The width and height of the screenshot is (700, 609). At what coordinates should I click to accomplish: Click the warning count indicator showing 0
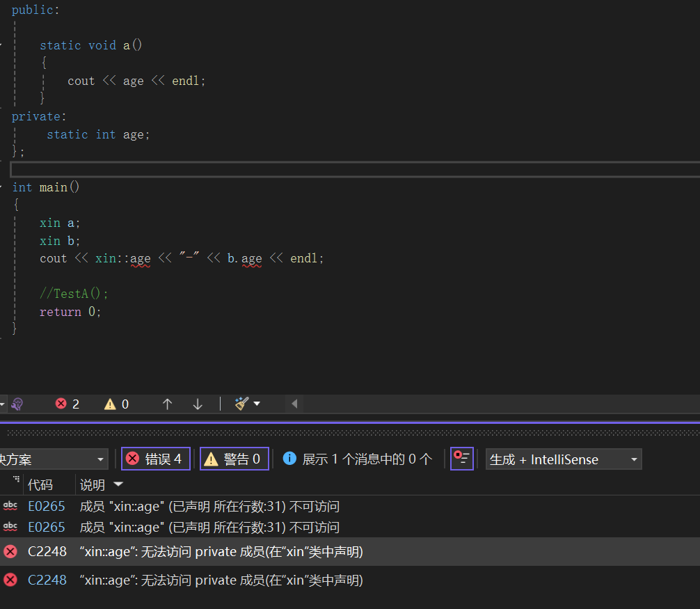[x=116, y=404]
